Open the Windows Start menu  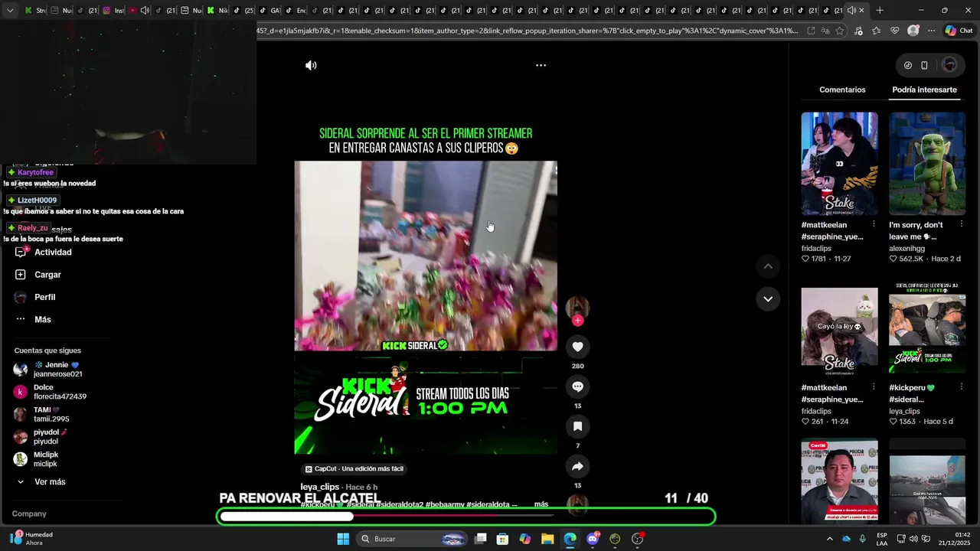(343, 539)
